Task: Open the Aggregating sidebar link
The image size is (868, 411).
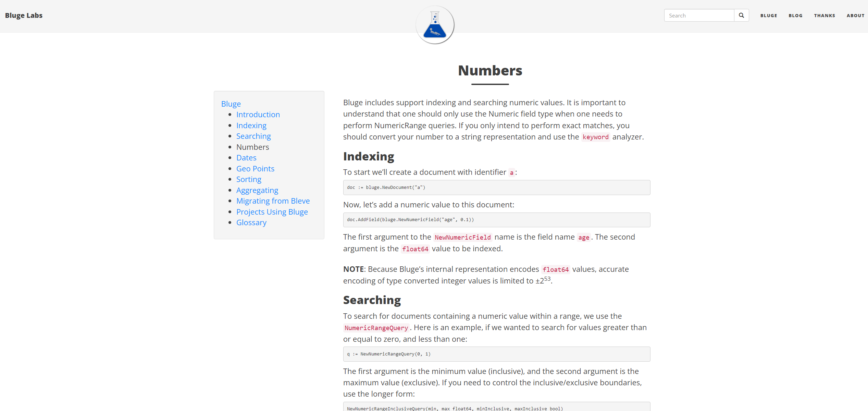Action: [257, 190]
